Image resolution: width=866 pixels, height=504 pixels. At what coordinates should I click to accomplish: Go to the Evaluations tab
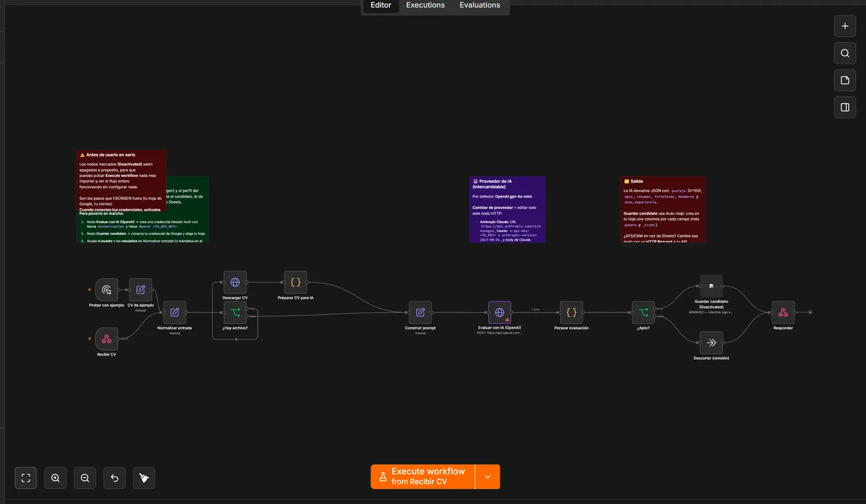[x=479, y=6]
